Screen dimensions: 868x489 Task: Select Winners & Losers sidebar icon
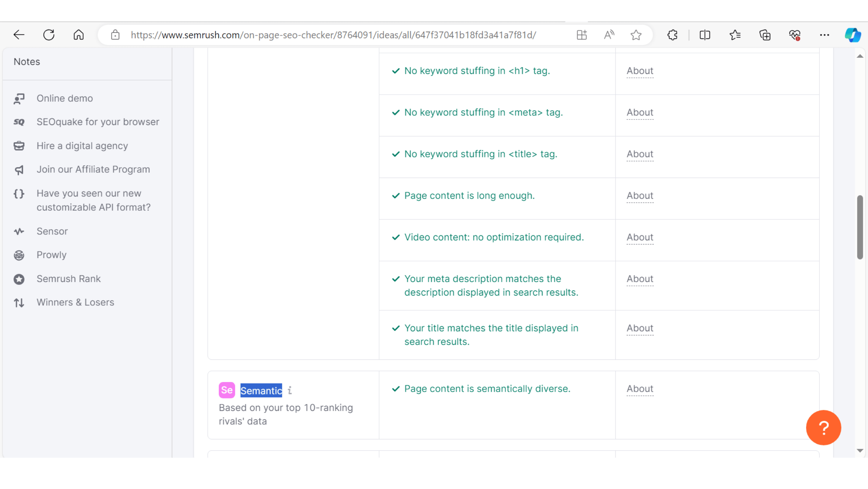tap(18, 302)
